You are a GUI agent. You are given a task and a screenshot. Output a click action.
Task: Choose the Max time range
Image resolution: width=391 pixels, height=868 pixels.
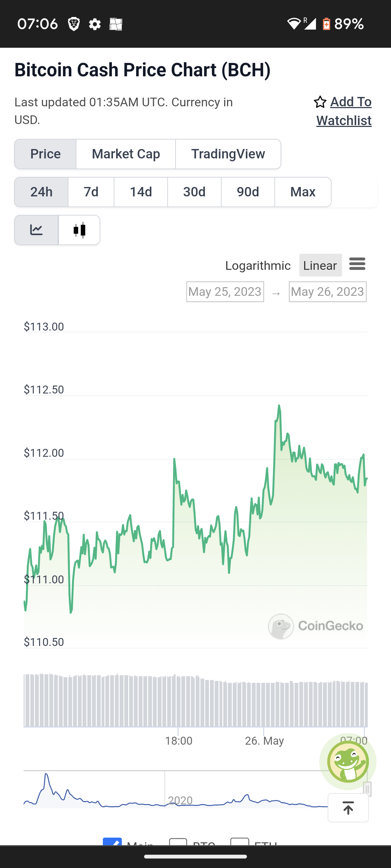tap(303, 192)
